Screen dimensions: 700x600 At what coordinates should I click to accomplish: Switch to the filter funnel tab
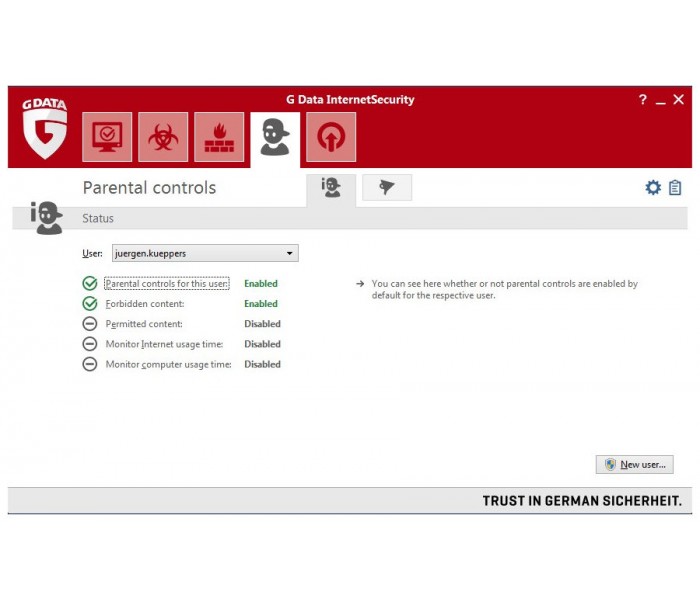tap(387, 187)
